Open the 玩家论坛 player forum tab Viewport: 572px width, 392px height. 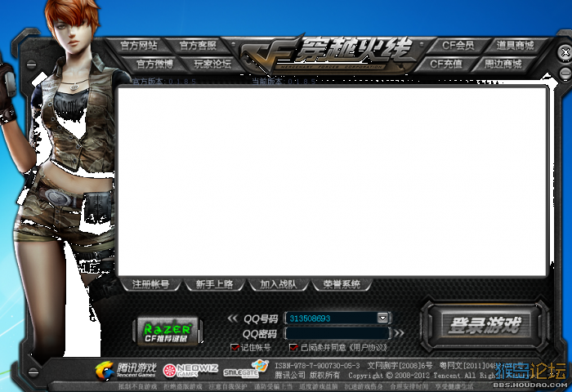212,64
